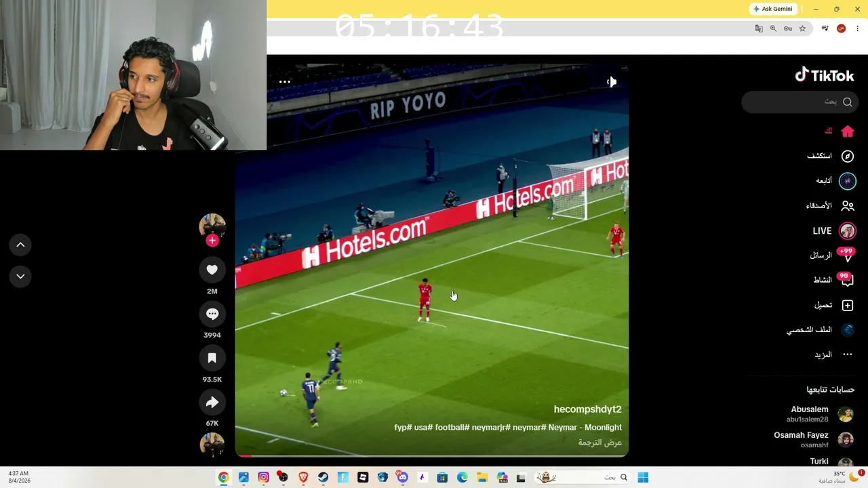Launch Instagram from the taskbar
The width and height of the screenshot is (868, 488).
tap(263, 478)
